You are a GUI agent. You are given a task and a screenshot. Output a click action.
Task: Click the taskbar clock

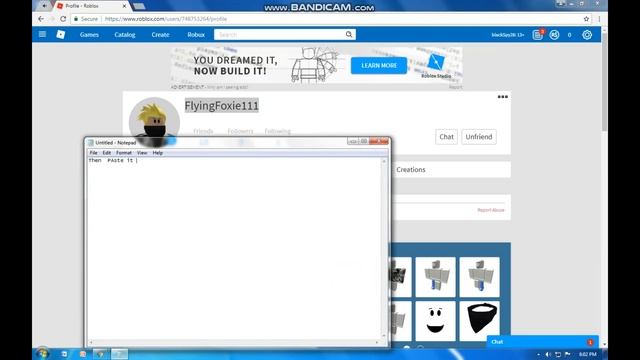587,354
